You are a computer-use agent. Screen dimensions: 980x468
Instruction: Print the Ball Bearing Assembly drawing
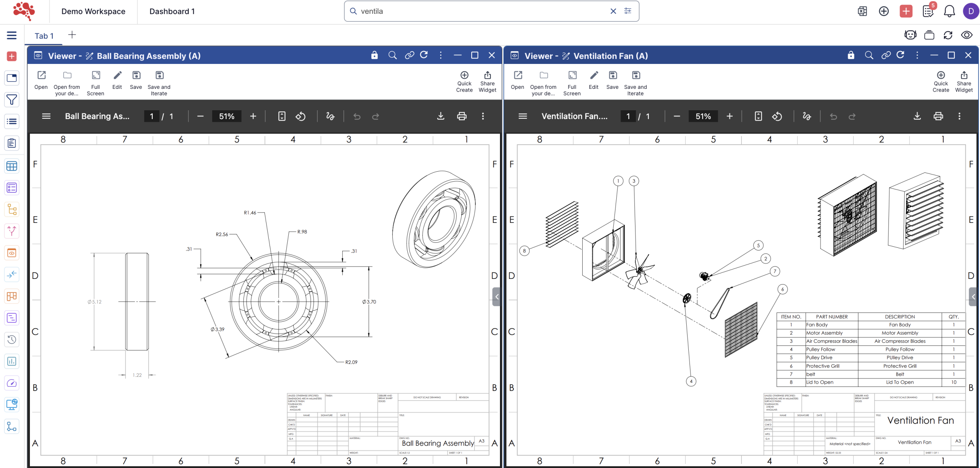coord(462,116)
